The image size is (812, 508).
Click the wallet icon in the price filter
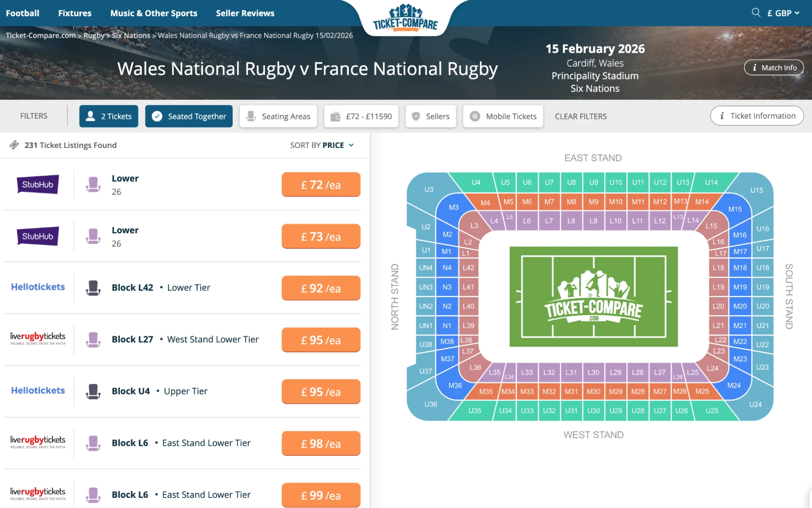click(x=335, y=116)
